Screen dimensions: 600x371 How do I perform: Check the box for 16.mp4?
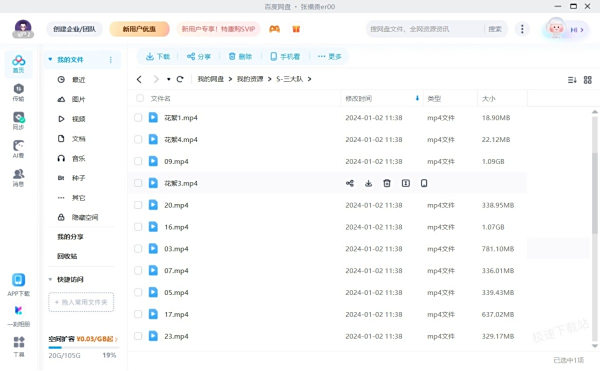[x=138, y=227]
